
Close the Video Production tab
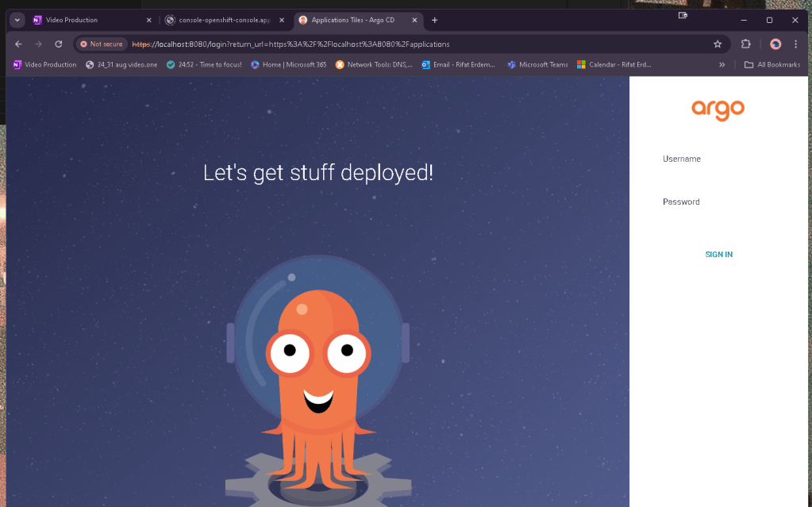pyautogui.click(x=149, y=20)
